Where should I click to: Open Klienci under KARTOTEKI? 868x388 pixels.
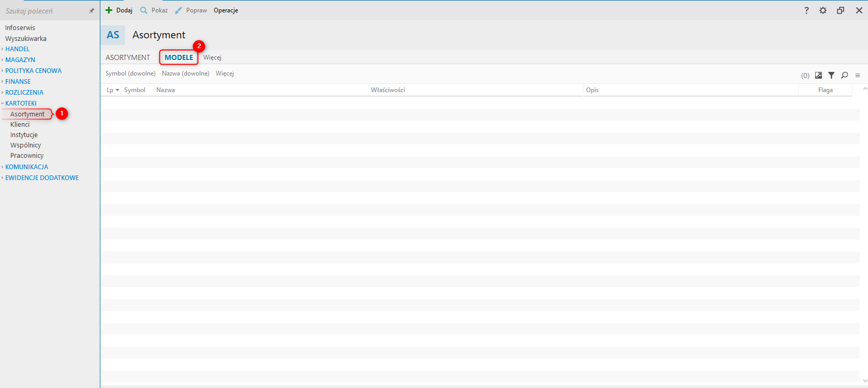pyautogui.click(x=20, y=125)
